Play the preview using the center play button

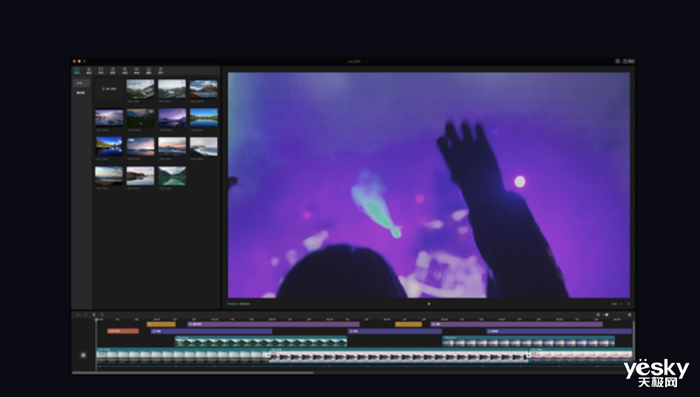(429, 304)
